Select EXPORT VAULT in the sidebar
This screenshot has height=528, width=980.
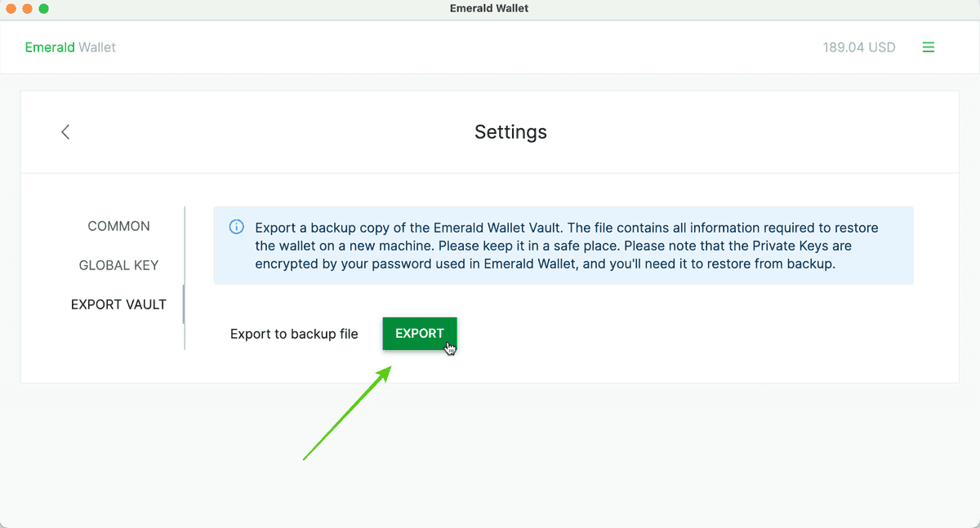tap(119, 304)
